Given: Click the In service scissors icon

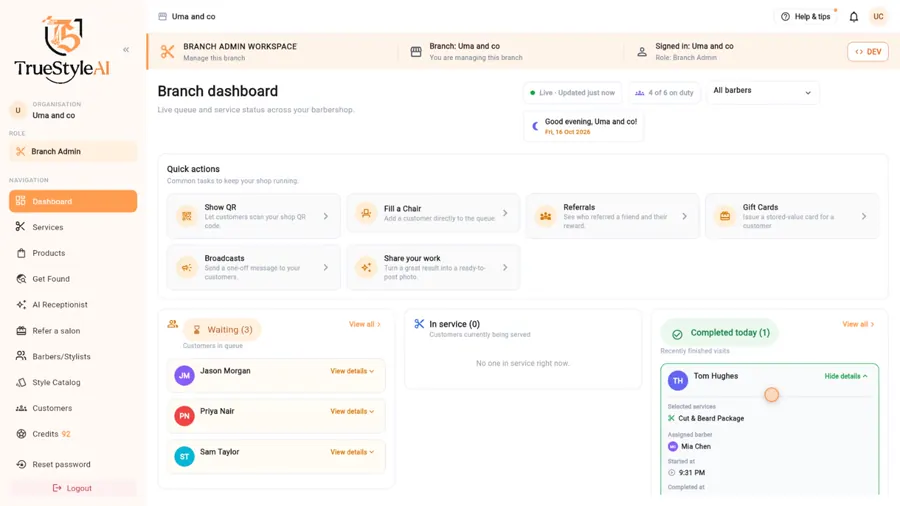Looking at the screenshot, I should point(419,324).
